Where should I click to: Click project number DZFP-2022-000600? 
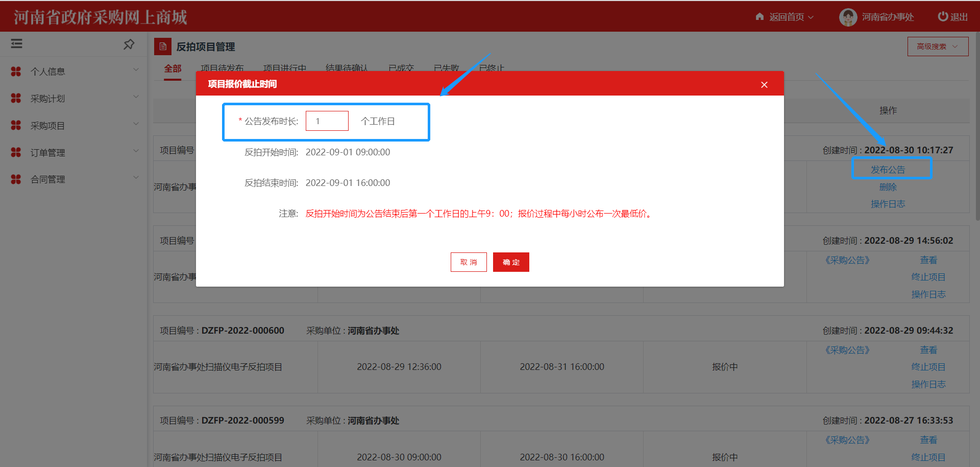[243, 331]
